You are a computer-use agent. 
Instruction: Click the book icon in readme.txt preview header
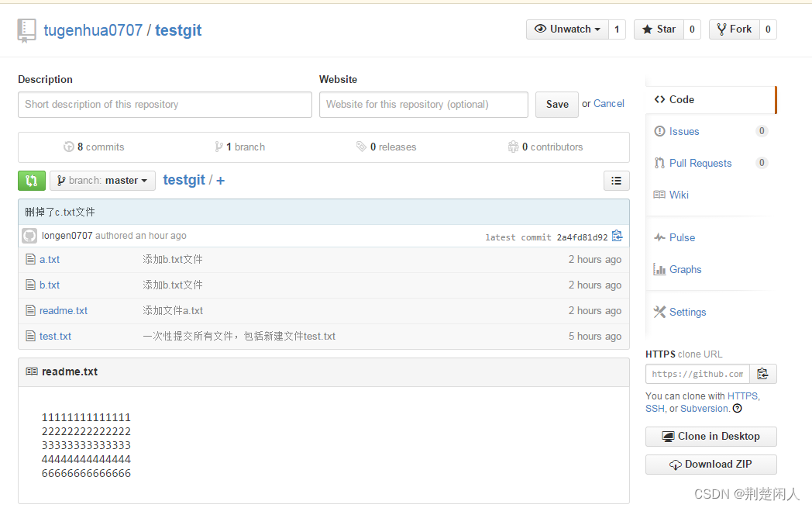tap(32, 371)
